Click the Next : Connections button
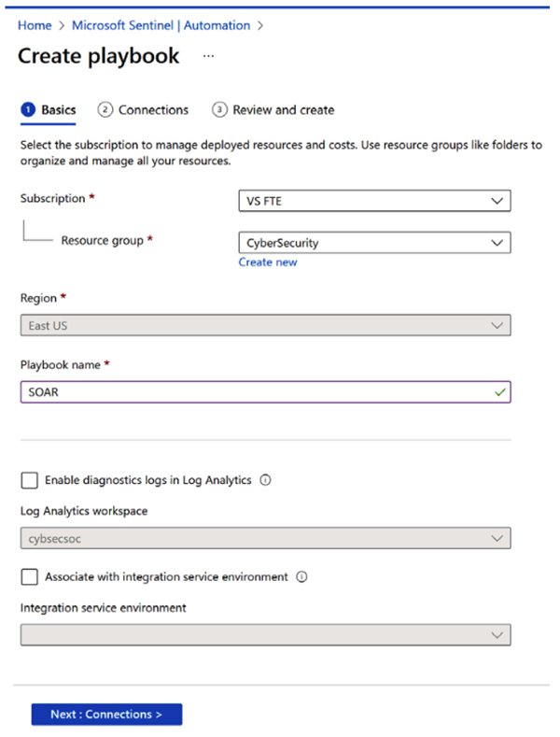The image size is (560, 737). [x=106, y=715]
